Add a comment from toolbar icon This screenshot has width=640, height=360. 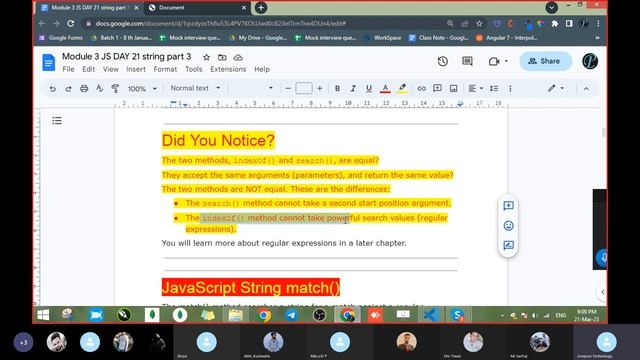click(x=437, y=88)
